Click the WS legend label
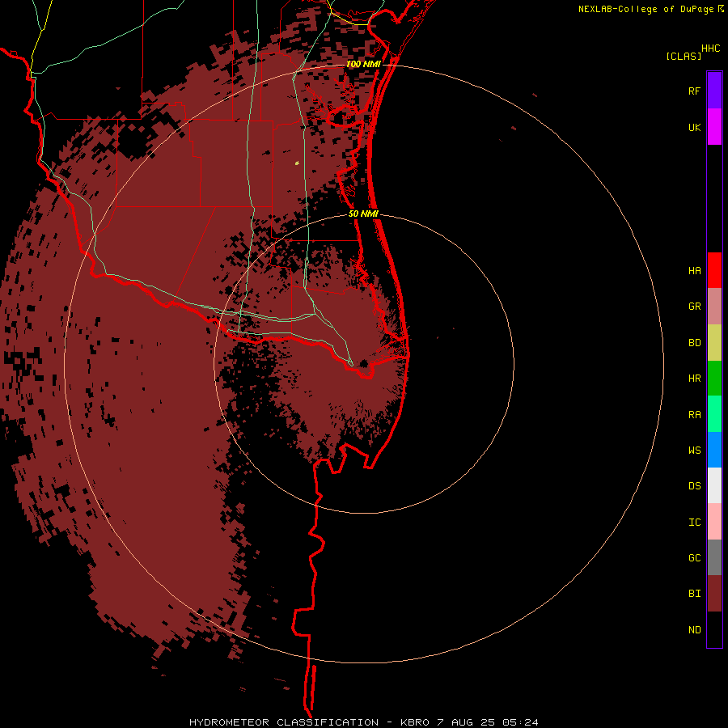The image size is (728, 728). tap(694, 451)
